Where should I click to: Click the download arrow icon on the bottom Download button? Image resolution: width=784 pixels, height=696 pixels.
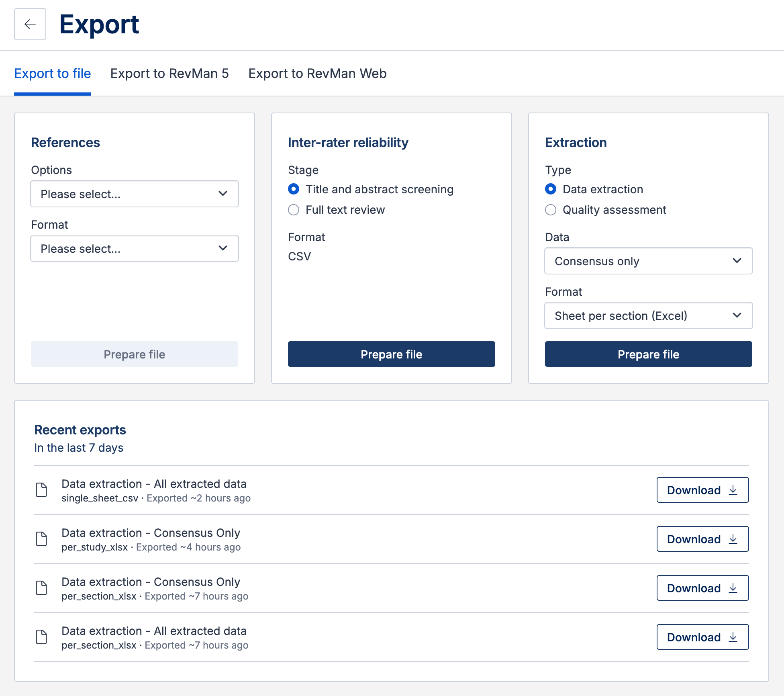click(x=733, y=637)
